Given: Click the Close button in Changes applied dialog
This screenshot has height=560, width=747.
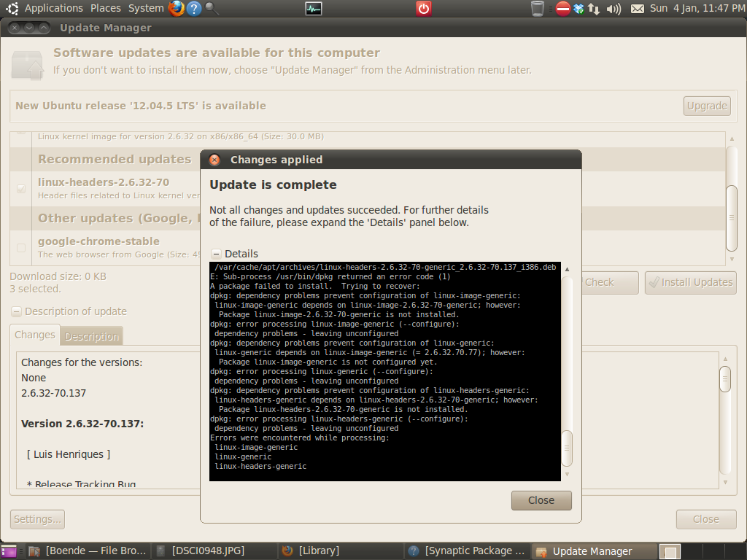Looking at the screenshot, I should 541,500.
